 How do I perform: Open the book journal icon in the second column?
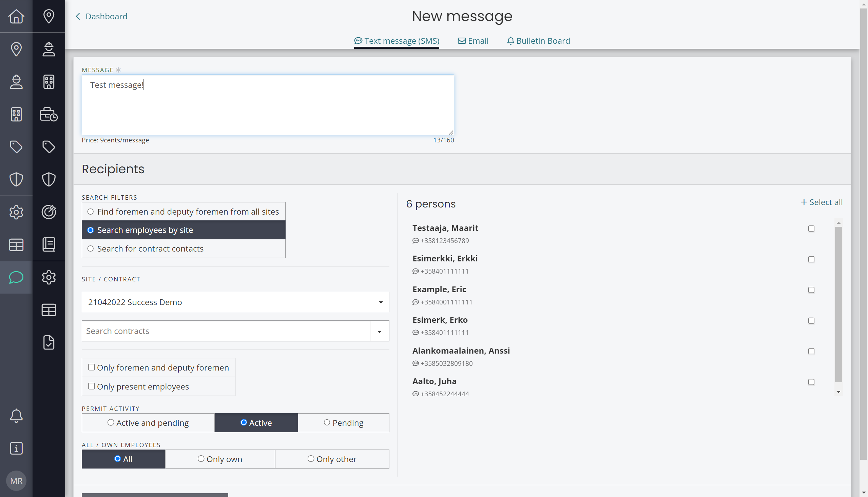[49, 244]
